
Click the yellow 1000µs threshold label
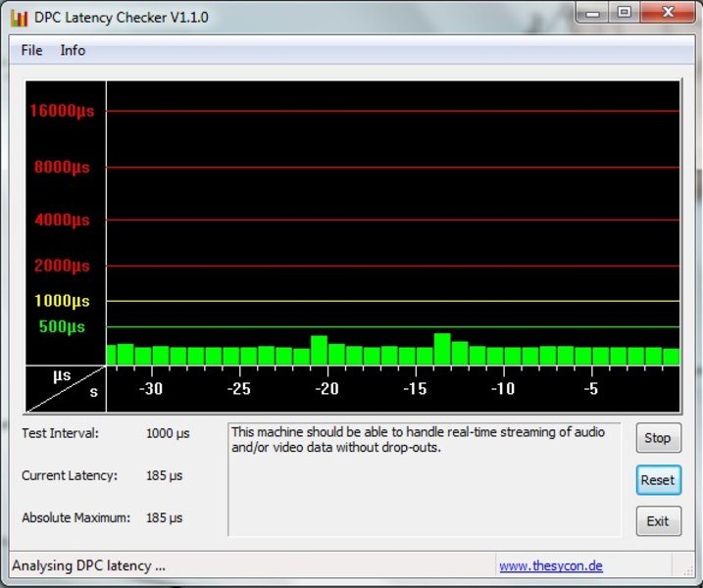click(62, 301)
